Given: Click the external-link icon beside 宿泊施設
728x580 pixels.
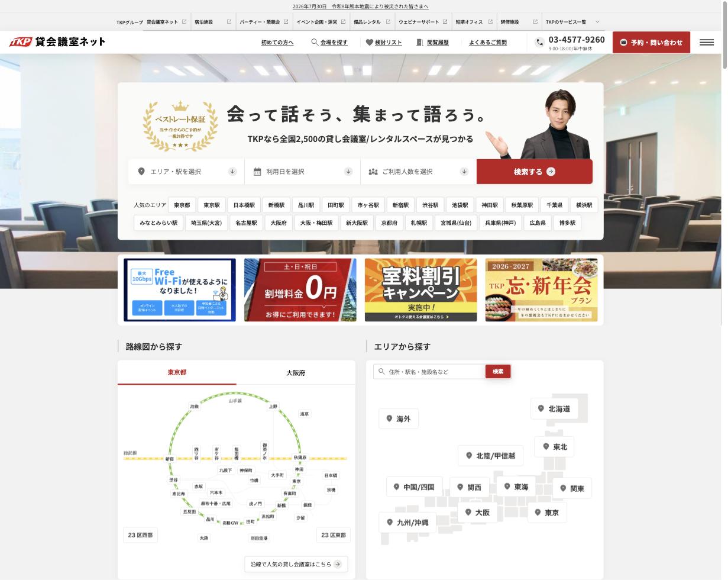Looking at the screenshot, I should (x=229, y=22).
